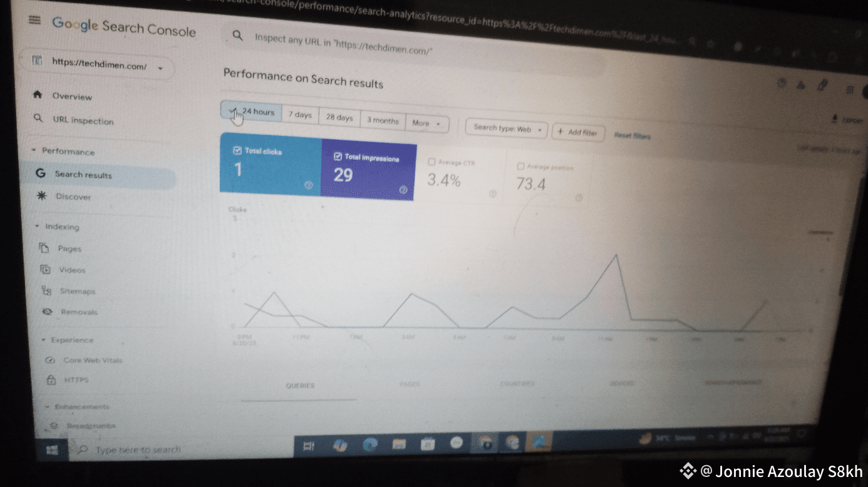This screenshot has width=868, height=487.
Task: Open the Discover report
Action: coord(73,197)
